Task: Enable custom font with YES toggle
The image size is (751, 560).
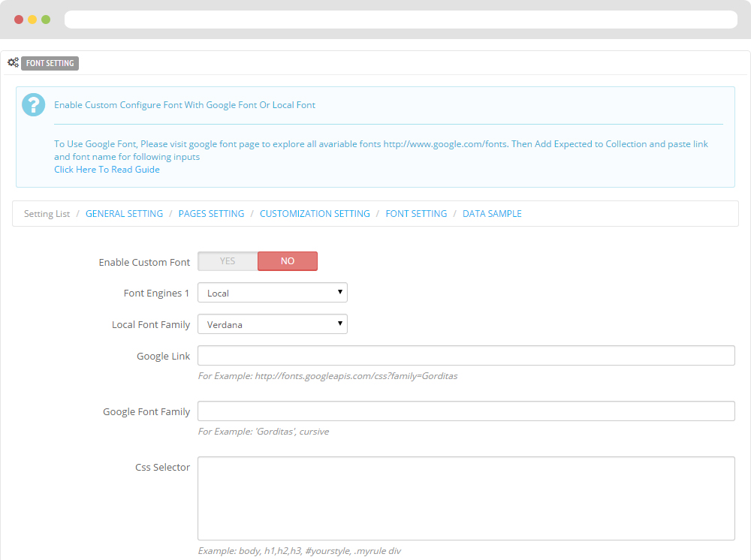Action: point(228,261)
